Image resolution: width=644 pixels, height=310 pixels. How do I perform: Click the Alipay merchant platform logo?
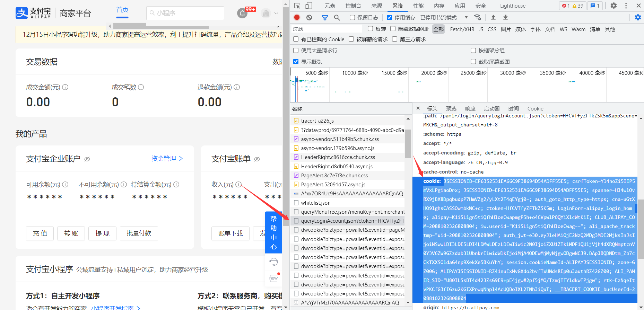pos(33,13)
